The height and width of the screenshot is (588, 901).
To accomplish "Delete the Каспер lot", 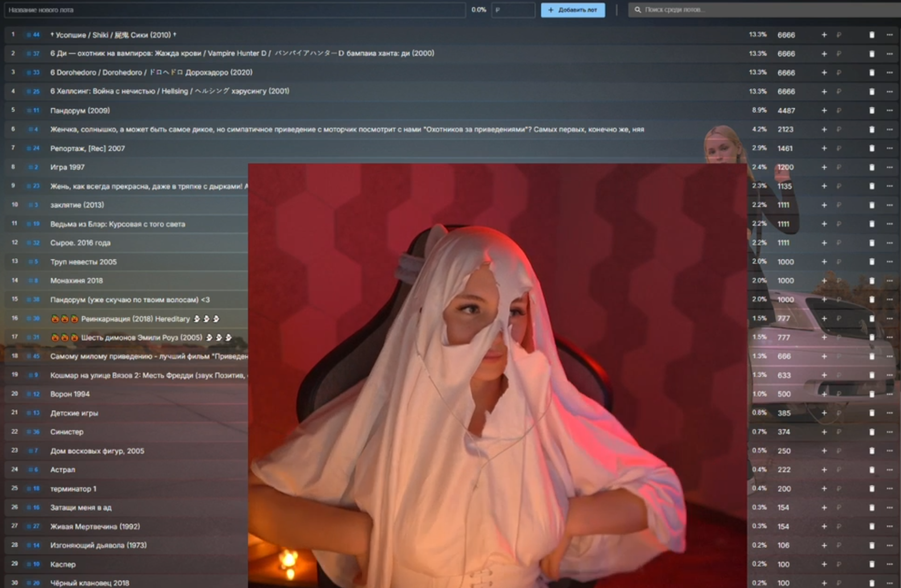I will (x=872, y=564).
